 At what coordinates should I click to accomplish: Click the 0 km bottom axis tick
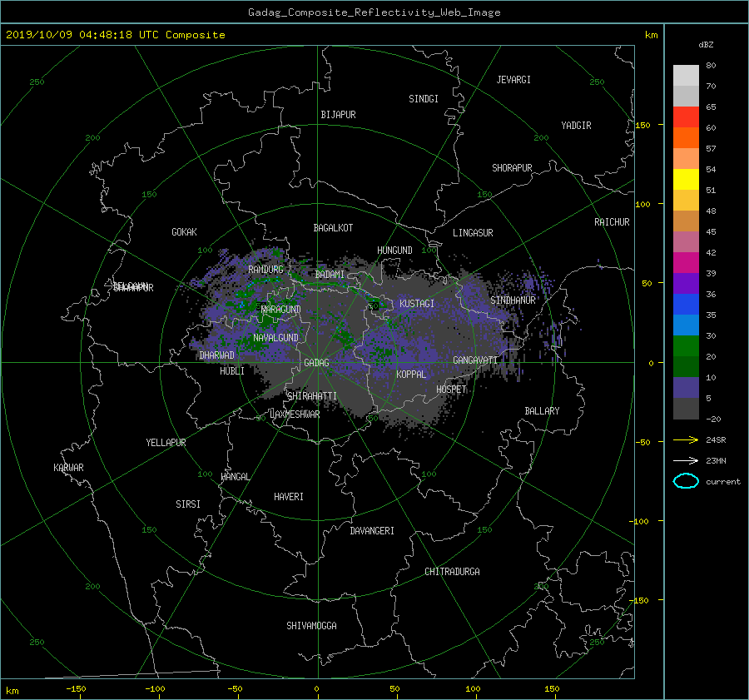pyautogui.click(x=316, y=689)
